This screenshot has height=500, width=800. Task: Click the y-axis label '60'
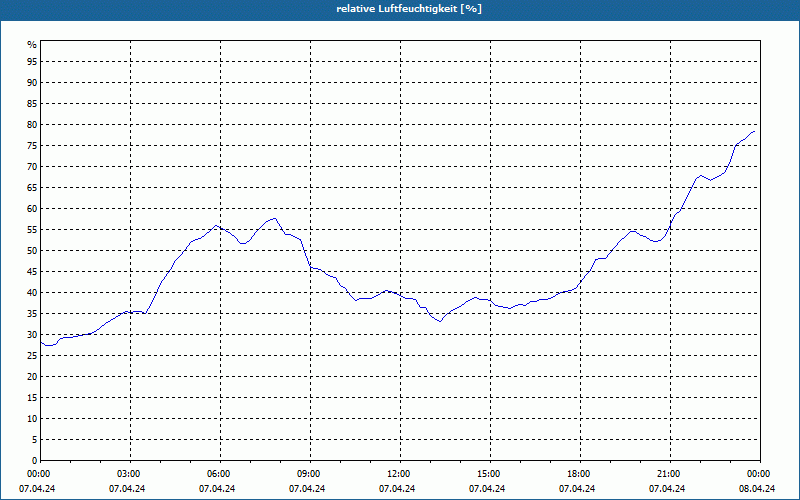(32, 209)
